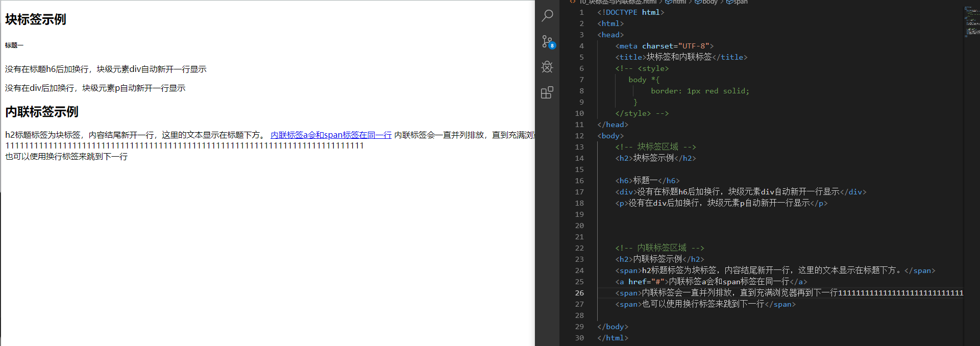The image size is (980, 346).
Task: Open the Extensions view
Action: coord(547,92)
